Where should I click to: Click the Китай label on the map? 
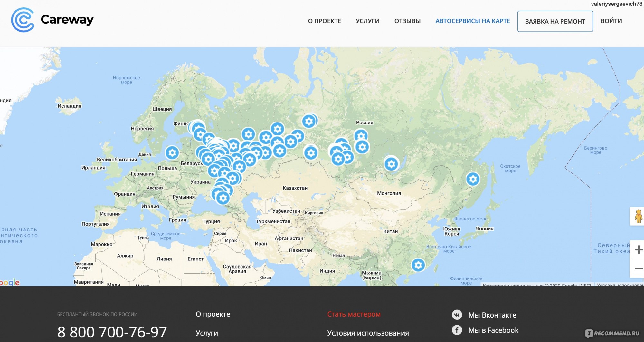391,231
